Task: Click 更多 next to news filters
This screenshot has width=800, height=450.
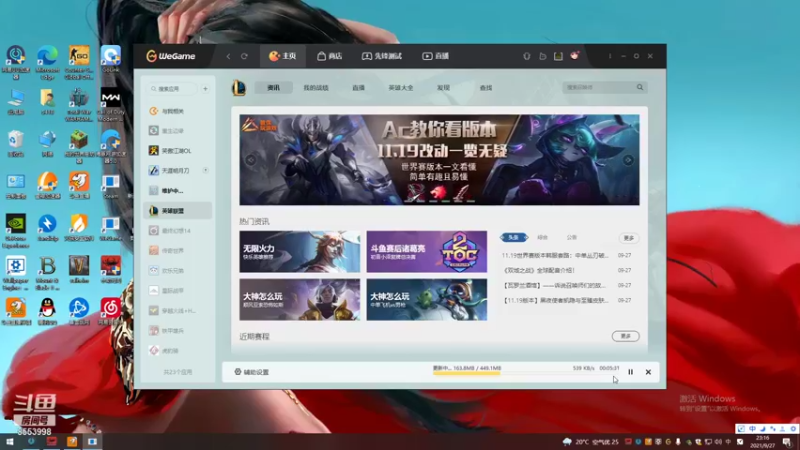Action: [x=629, y=238]
